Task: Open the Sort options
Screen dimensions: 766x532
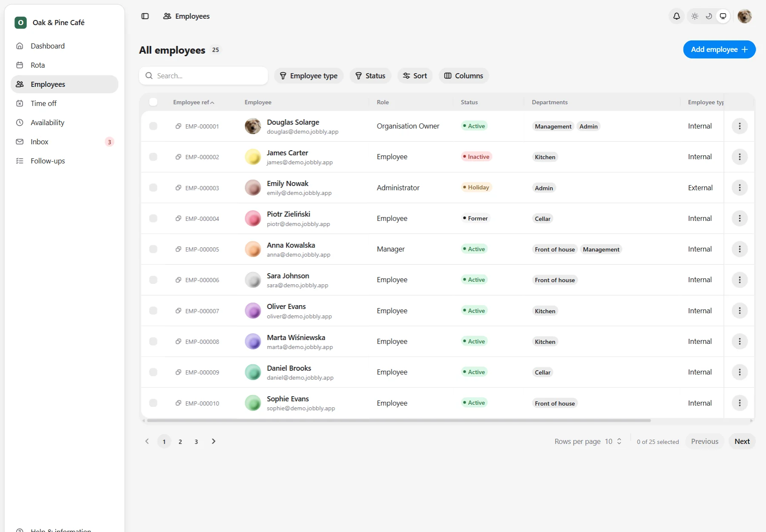Action: click(x=415, y=76)
